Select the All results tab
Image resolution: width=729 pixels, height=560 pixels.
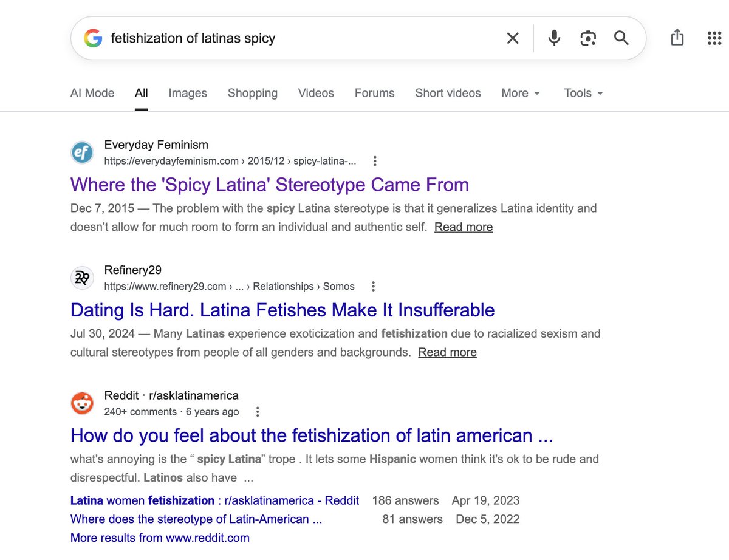[142, 93]
